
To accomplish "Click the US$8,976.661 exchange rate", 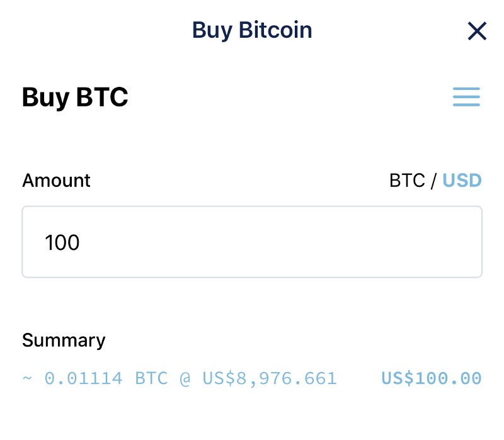I will point(270,378).
